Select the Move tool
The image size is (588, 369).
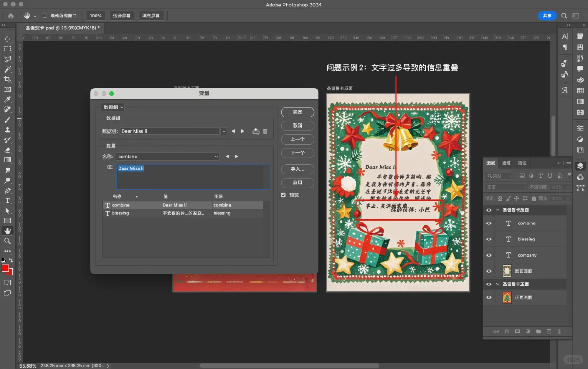7,39
